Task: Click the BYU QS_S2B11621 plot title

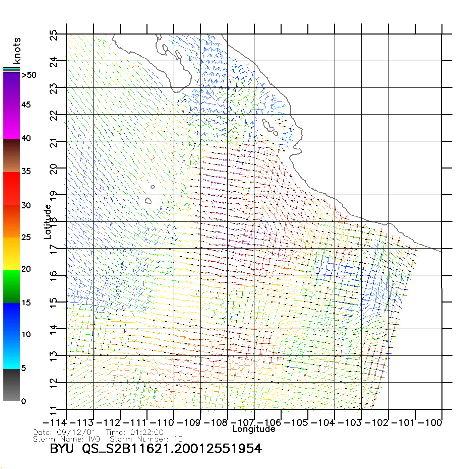Action: (156, 449)
